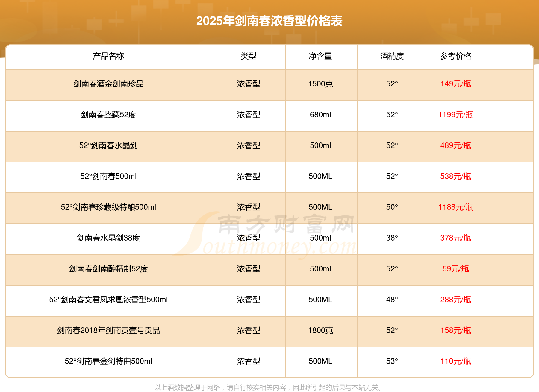Click net content 1500克
This screenshot has width=539, height=392.
(320, 84)
